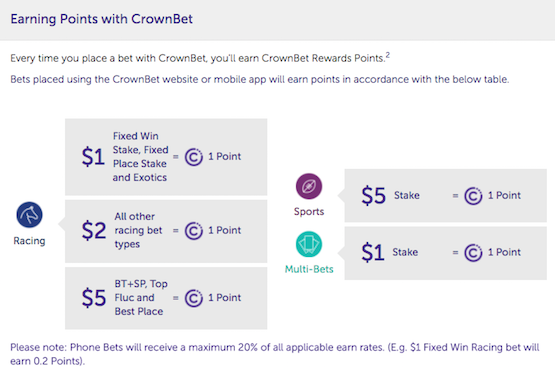Click the points coin icon in Multi-Bets row
The image size is (555, 375).
tap(473, 252)
